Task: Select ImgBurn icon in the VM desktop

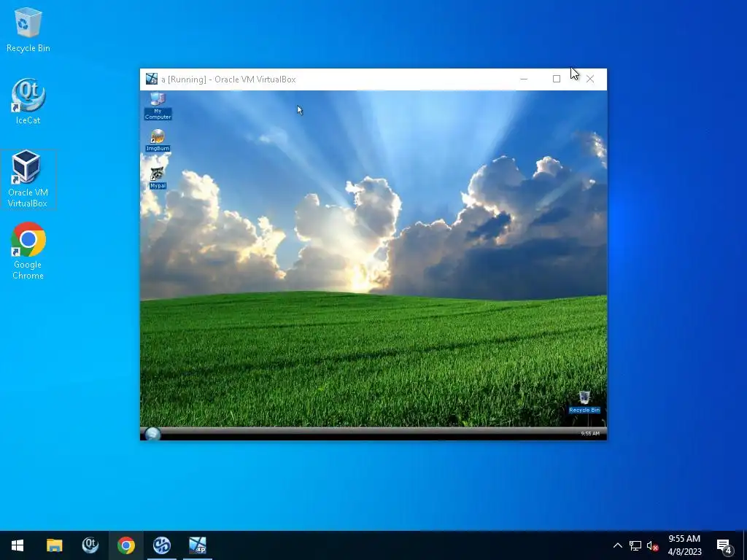Action: tap(158, 140)
